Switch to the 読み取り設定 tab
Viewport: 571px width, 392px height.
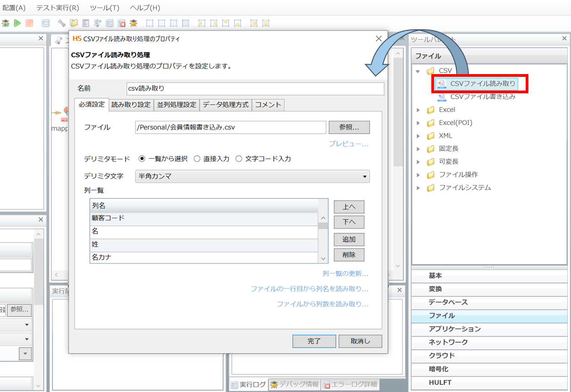point(131,105)
